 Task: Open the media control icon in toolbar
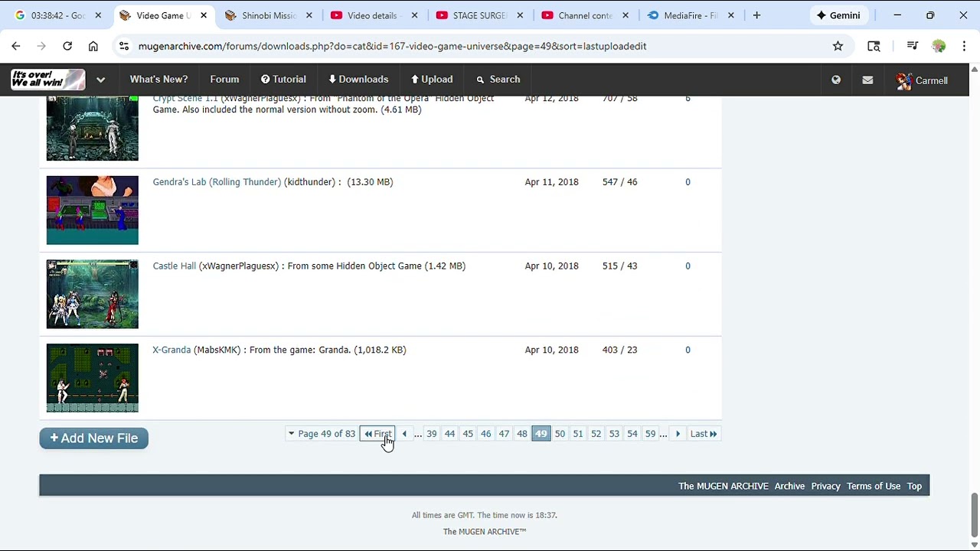tap(912, 46)
